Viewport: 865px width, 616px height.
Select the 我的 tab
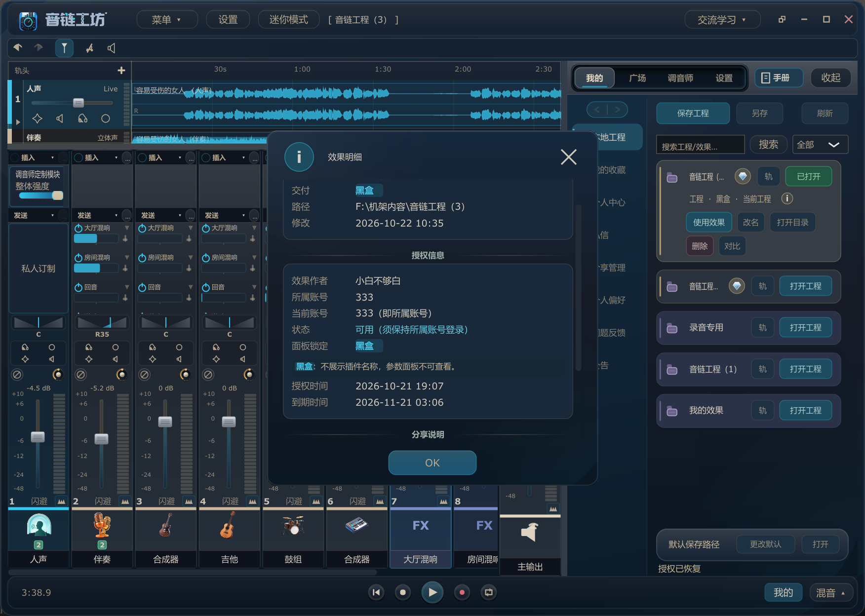[594, 78]
